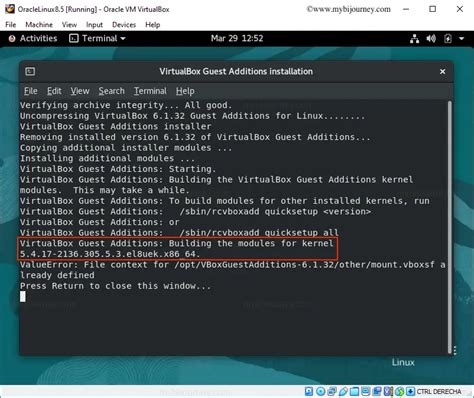Click the VirtualBox app icon in window title
474x398 pixels.
tap(10, 9)
